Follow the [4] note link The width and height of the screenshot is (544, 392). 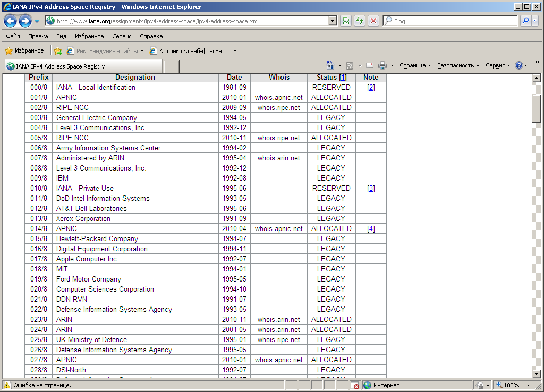371,228
